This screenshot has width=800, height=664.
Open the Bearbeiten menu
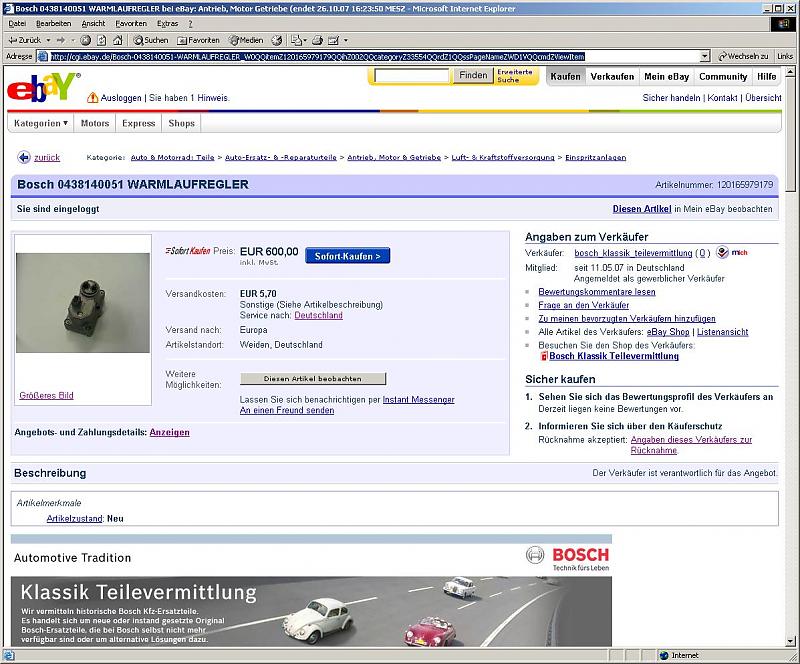coord(54,23)
